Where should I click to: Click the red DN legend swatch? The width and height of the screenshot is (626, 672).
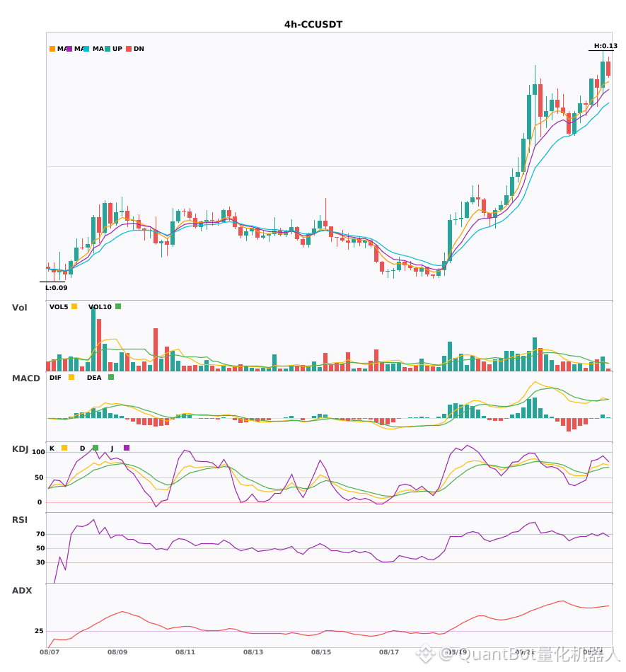click(129, 49)
